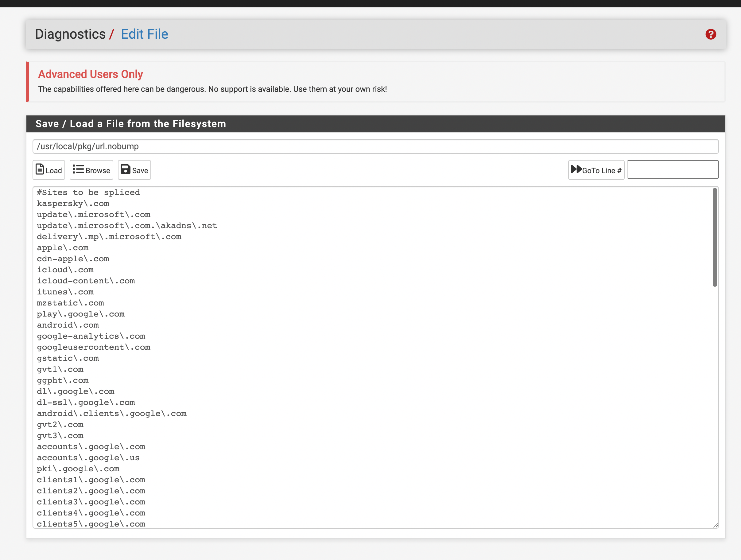
Task: Click the clients3\.google\.com line
Action: (x=91, y=502)
